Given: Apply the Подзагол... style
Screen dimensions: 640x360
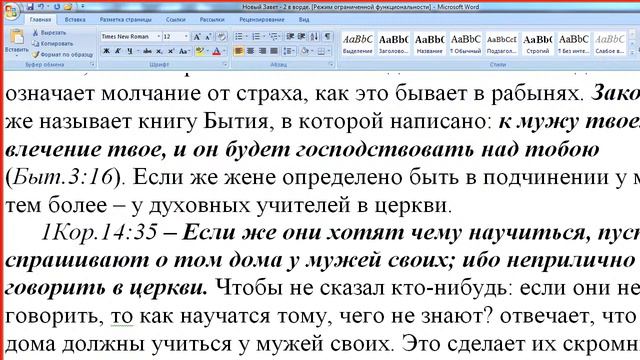Looking at the screenshot, I should click(x=502, y=44).
